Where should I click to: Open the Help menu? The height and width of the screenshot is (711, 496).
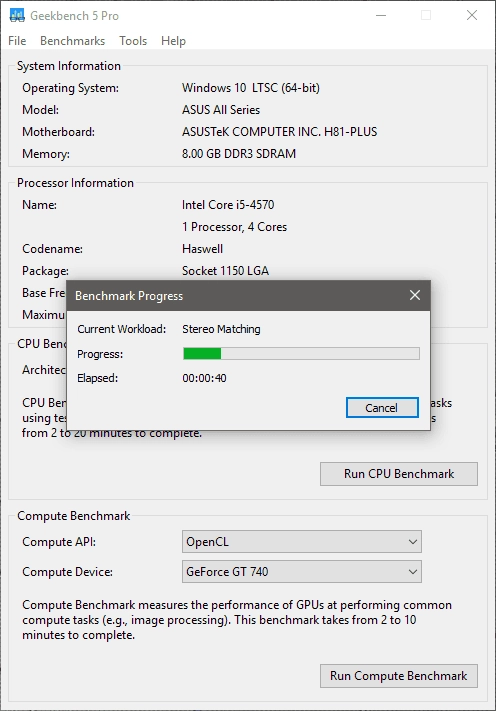coord(173,41)
